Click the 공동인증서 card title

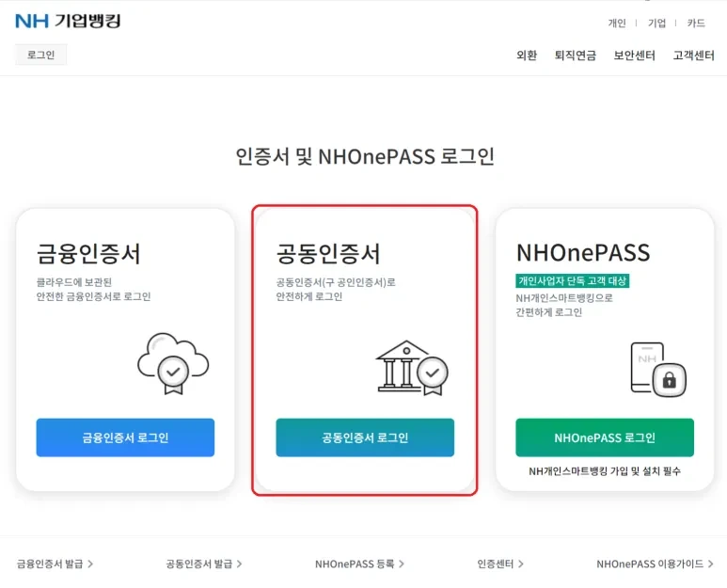(328, 254)
